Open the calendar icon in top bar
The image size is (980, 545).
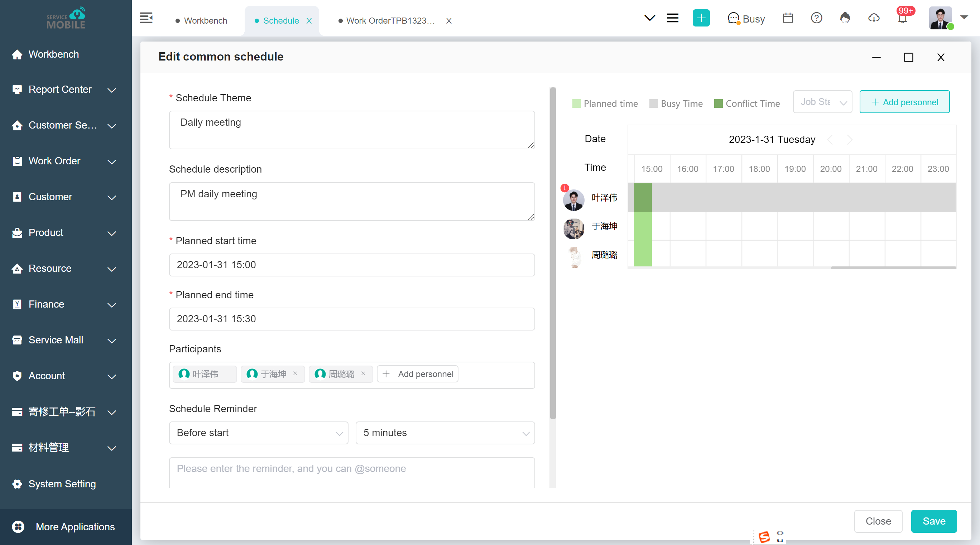click(788, 18)
